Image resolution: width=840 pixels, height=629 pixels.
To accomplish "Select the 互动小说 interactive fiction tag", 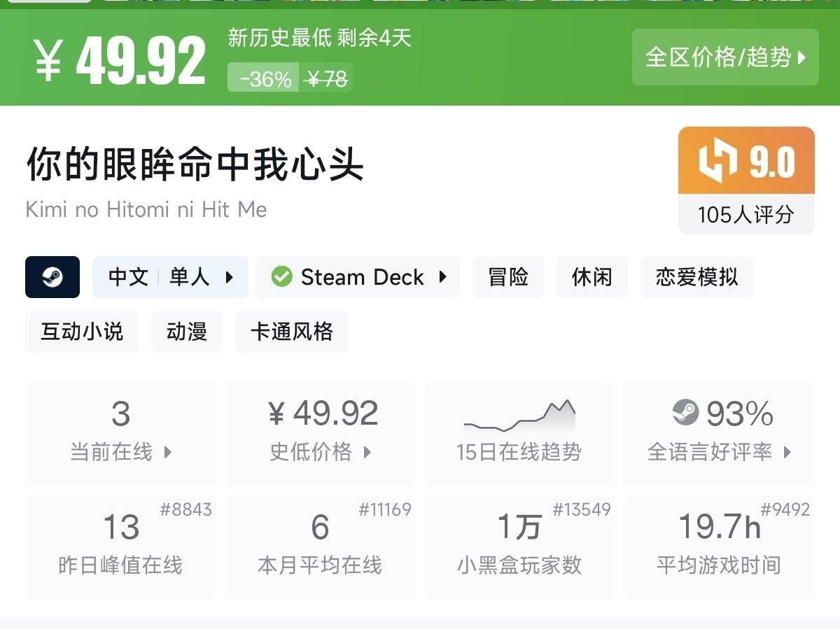I will point(82,332).
